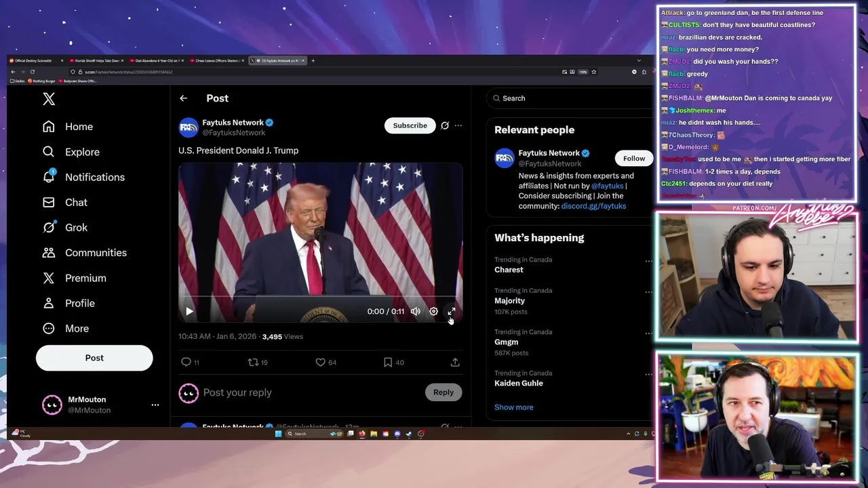The height and width of the screenshot is (488, 868).
Task: Open the post's more options menu
Action: point(458,125)
